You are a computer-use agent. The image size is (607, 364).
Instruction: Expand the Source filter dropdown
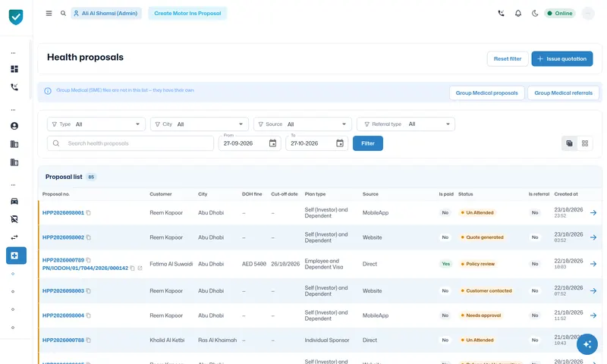pos(302,124)
